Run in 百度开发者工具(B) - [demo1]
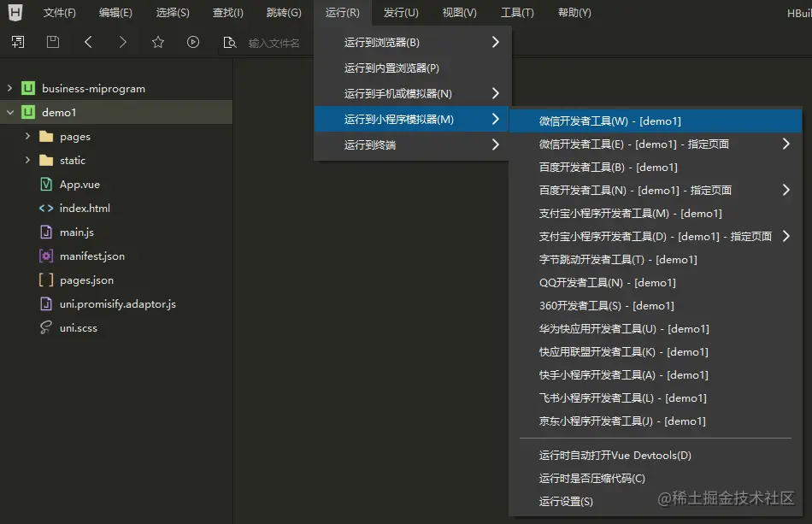 point(656,167)
